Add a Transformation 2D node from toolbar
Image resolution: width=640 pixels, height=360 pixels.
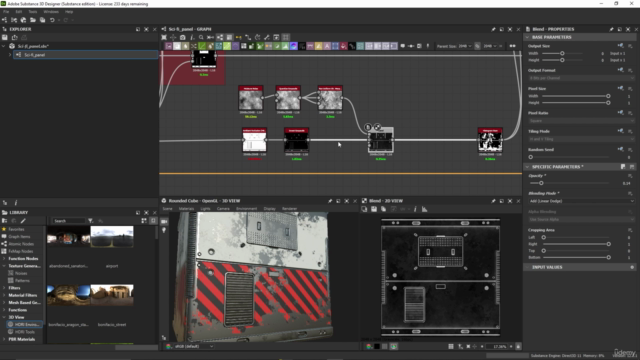[x=335, y=46]
